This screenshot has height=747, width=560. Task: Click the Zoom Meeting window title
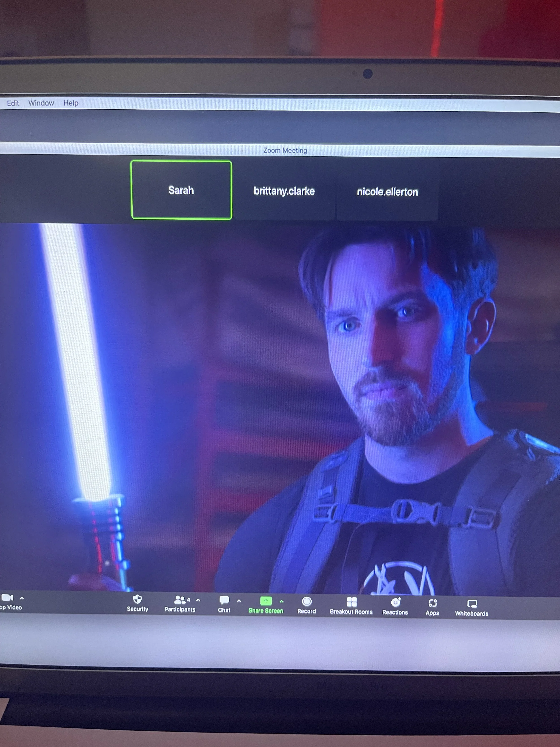285,150
